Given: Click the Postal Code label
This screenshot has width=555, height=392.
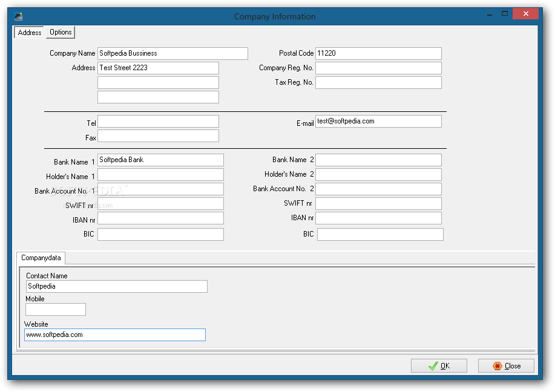Looking at the screenshot, I should click(x=296, y=53).
